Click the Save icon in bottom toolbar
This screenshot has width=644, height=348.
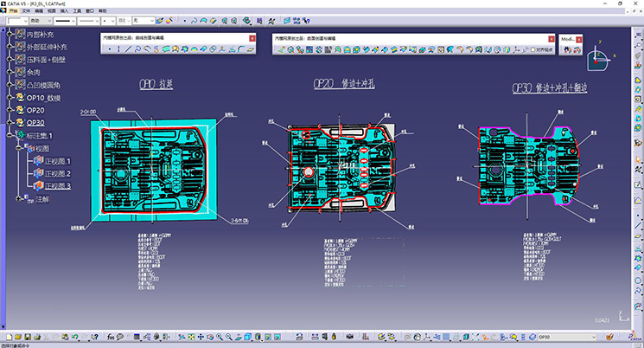point(28,337)
